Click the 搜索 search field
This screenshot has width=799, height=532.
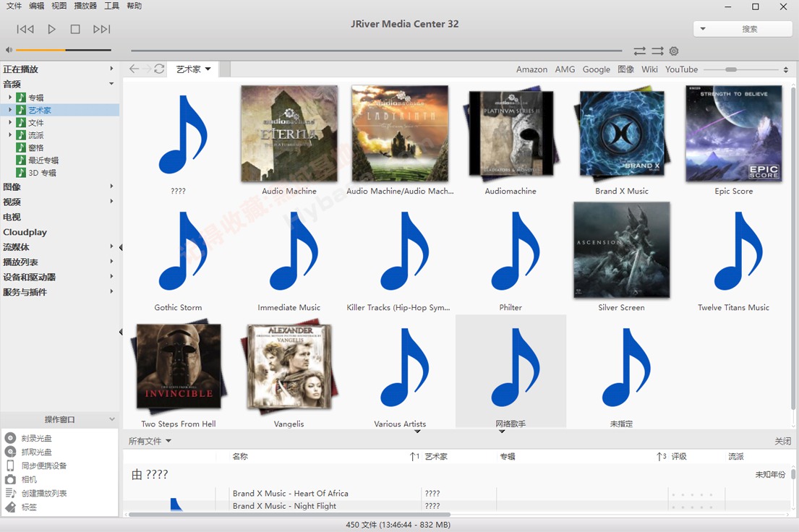tap(749, 29)
